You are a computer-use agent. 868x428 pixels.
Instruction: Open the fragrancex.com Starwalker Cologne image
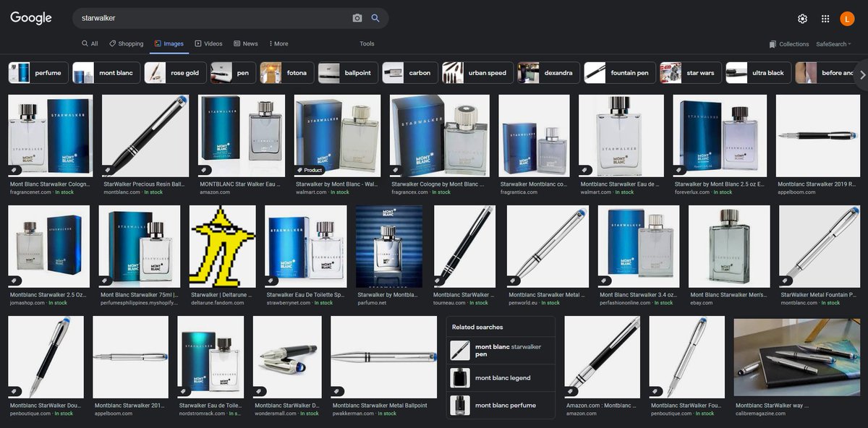(x=440, y=136)
